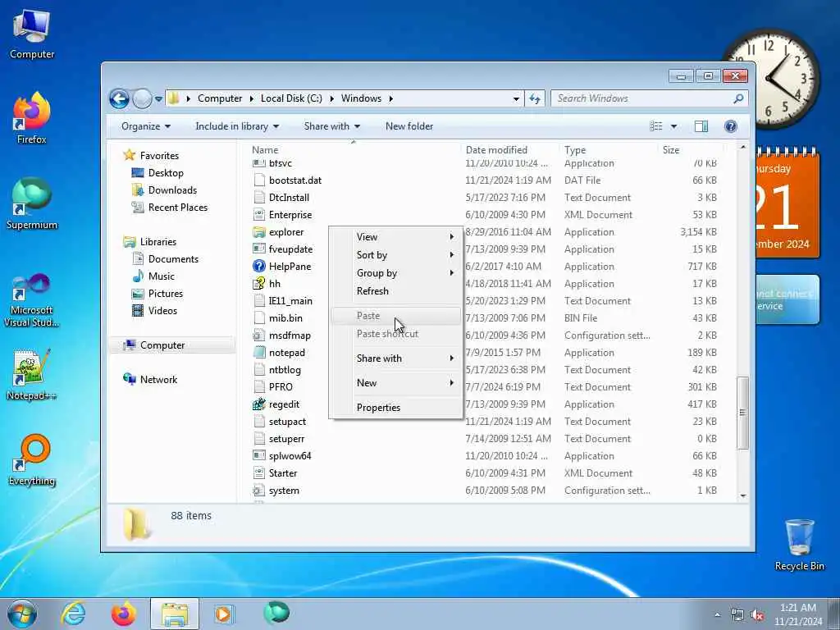Image resolution: width=840 pixels, height=630 pixels.
Task: Select the setupact file row
Action: (485, 422)
